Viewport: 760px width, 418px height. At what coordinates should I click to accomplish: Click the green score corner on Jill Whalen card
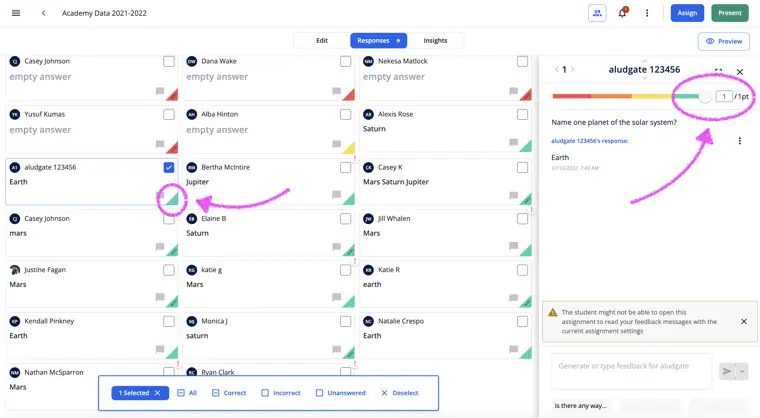(526, 251)
